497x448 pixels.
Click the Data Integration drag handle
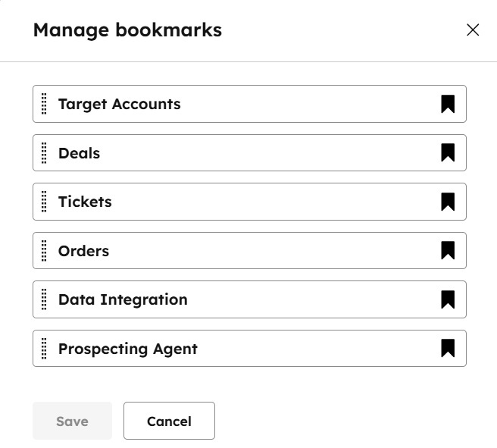coord(44,299)
